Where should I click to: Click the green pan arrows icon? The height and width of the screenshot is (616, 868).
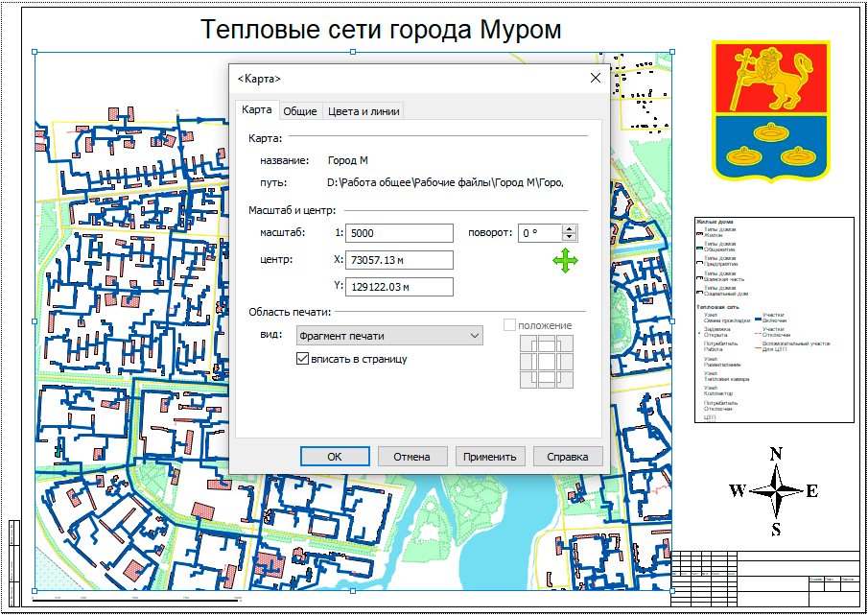coord(565,260)
